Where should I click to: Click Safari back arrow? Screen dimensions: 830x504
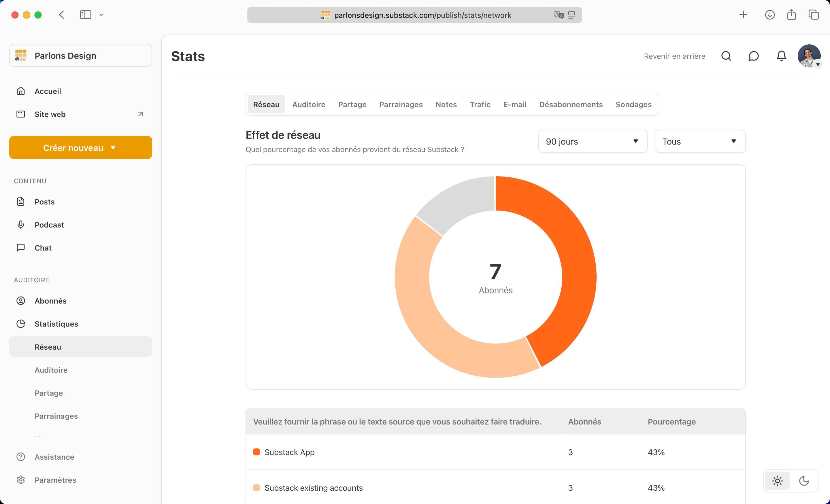61,15
